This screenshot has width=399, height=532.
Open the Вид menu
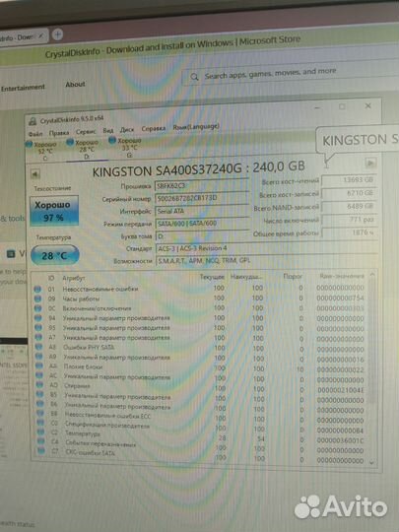coord(108,131)
